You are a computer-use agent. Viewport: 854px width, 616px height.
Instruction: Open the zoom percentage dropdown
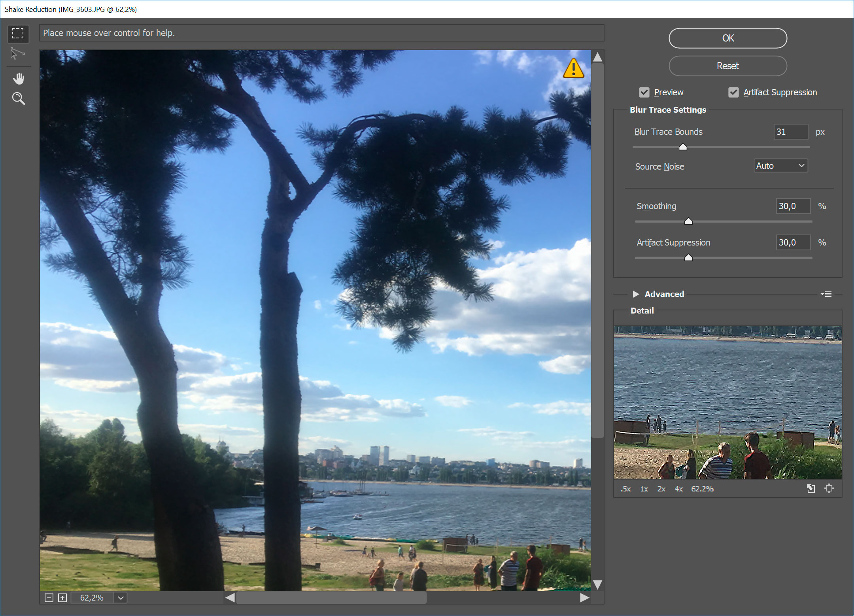pos(121,598)
